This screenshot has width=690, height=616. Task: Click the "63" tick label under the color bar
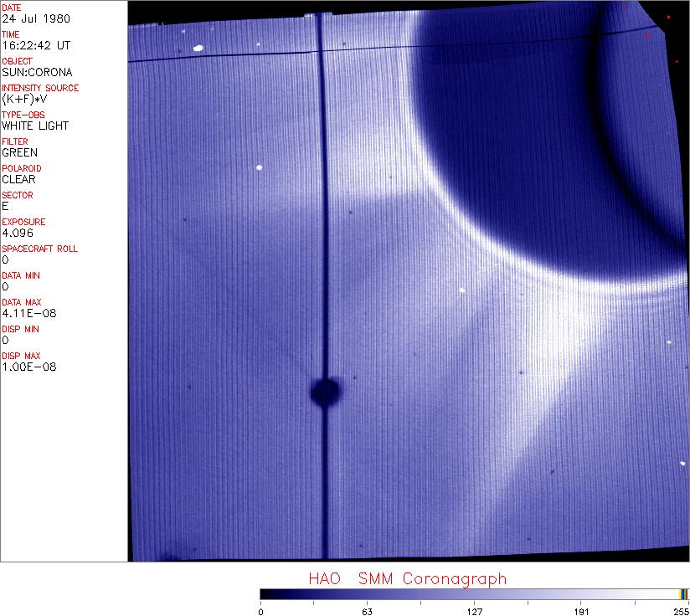click(x=367, y=610)
